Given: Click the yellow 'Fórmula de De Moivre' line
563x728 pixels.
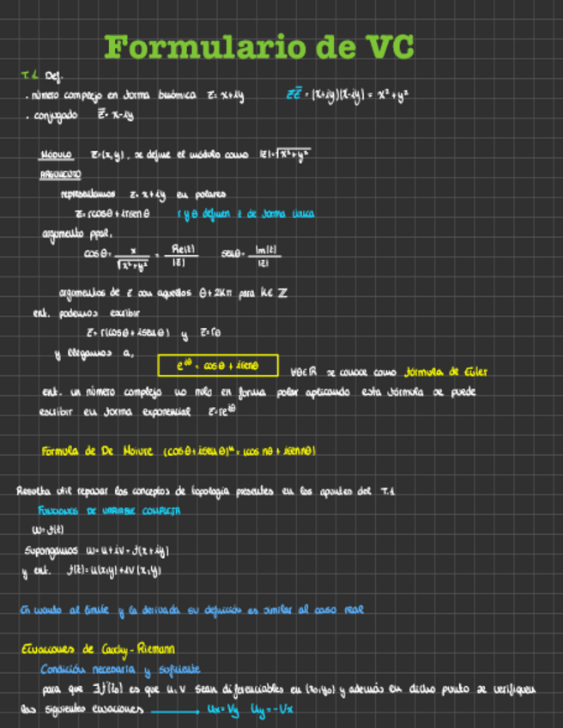Looking at the screenshot, I should coord(179,451).
